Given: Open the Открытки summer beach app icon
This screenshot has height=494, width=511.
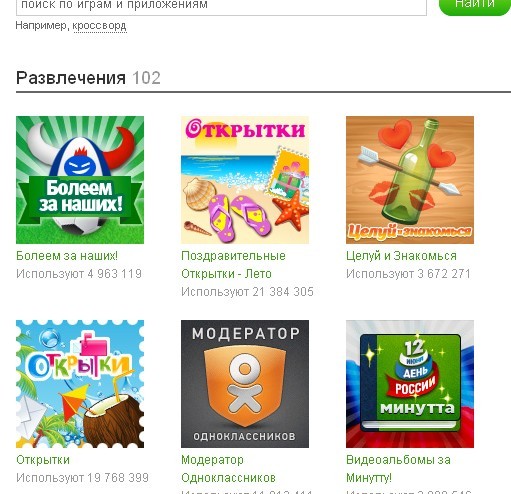Looking at the screenshot, I should click(x=245, y=180).
